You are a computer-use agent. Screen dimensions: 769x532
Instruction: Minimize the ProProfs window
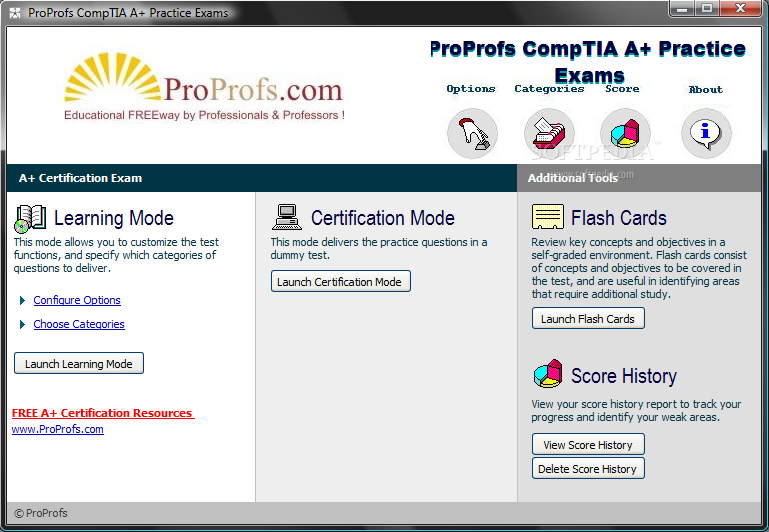682,8
